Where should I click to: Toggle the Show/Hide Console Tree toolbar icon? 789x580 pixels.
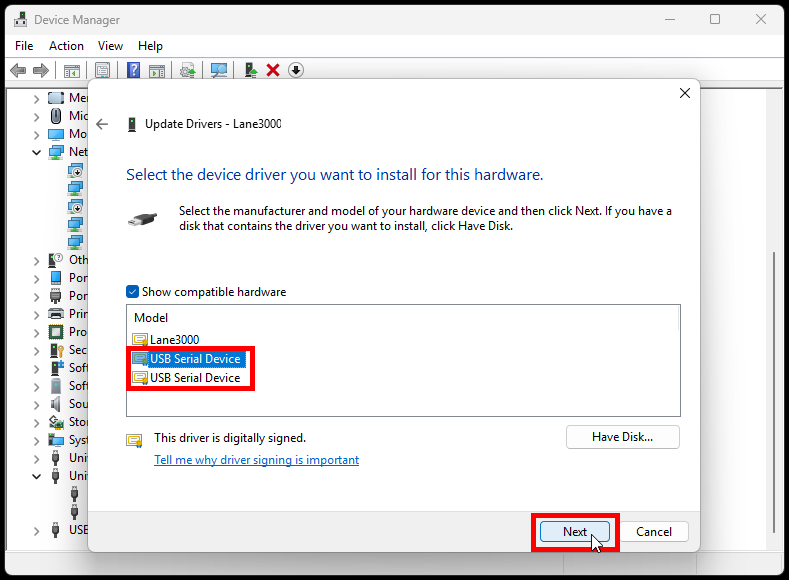coord(72,70)
